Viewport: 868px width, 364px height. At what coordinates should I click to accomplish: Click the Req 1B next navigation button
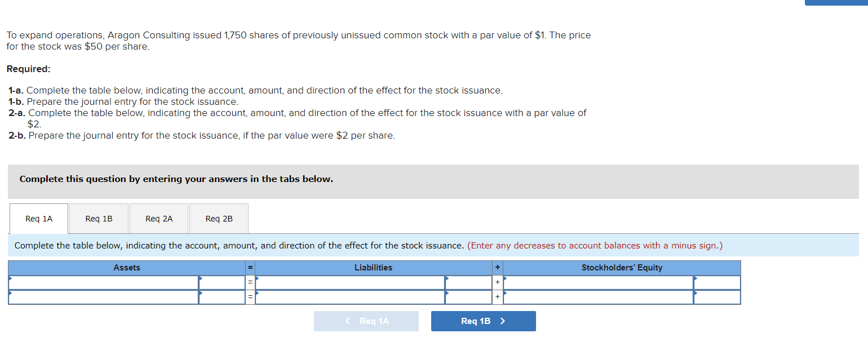[x=483, y=321]
